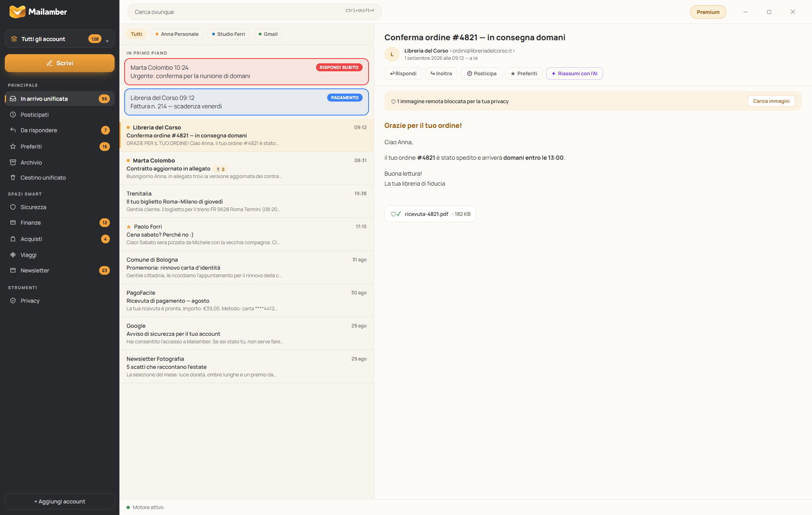Click Aggiungi account at the sidebar bottom
The image size is (812, 515).
coord(60,501)
